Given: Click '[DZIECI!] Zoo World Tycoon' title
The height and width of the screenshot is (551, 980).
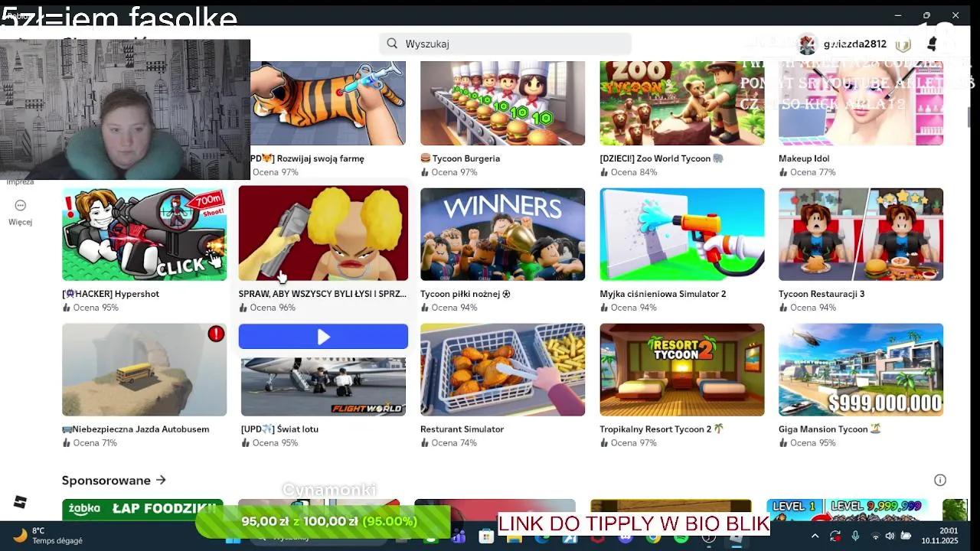Looking at the screenshot, I should (x=661, y=158).
